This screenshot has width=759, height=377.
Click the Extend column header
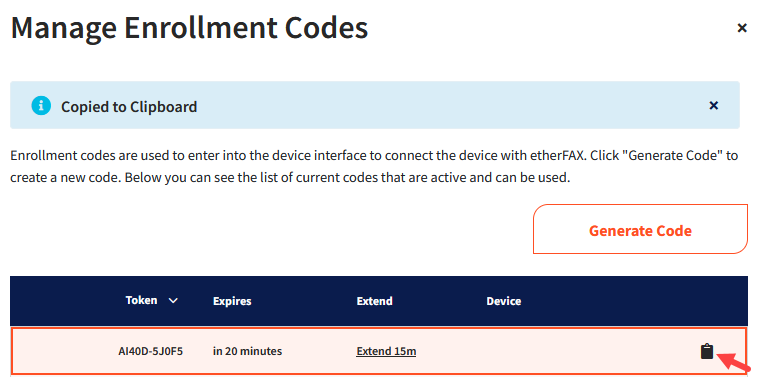click(x=375, y=301)
